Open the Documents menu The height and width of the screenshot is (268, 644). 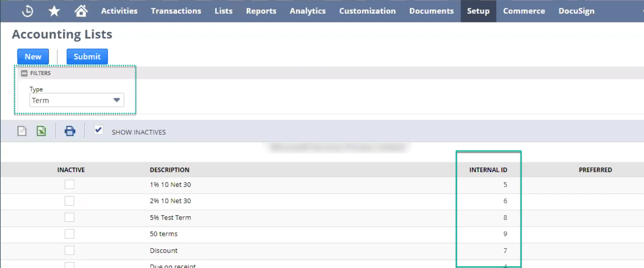pyautogui.click(x=431, y=11)
